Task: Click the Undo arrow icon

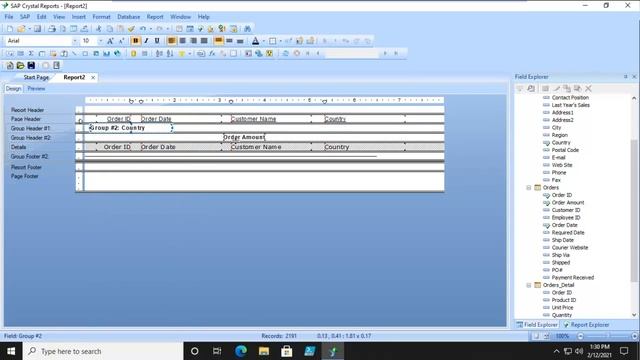Action: [142, 29]
